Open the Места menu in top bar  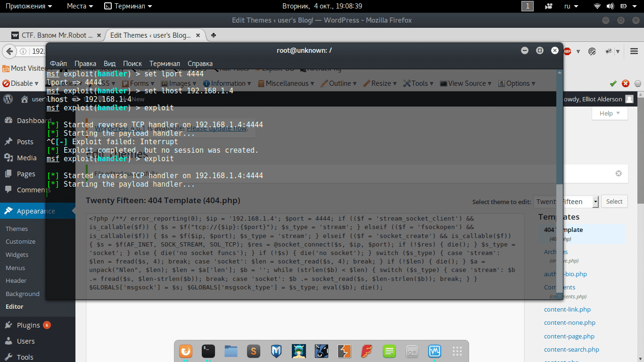(x=80, y=6)
